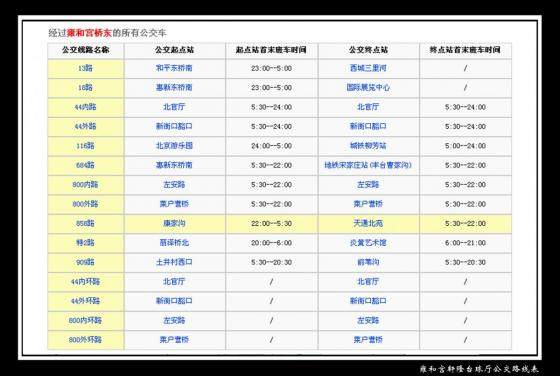The image size is (560, 376).
Task: Open the 18路 bus route link
Action: coord(85,87)
